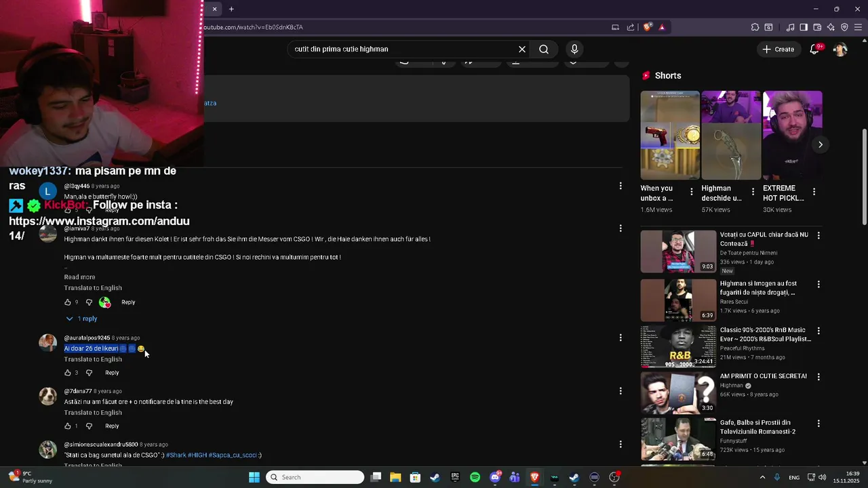Open menu for @auratalpos9245 comment
This screenshot has height=488, width=868.
pos(620,338)
